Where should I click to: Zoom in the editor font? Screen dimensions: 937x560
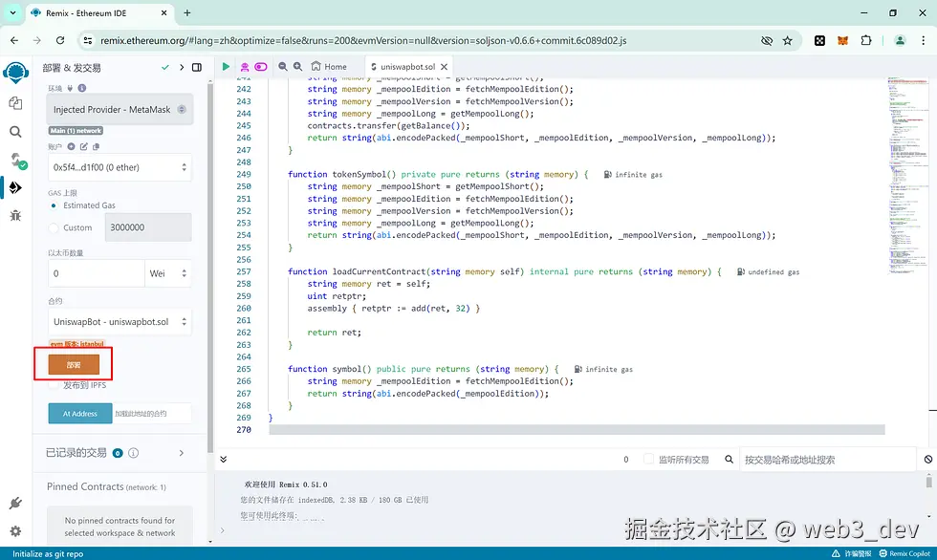(297, 67)
